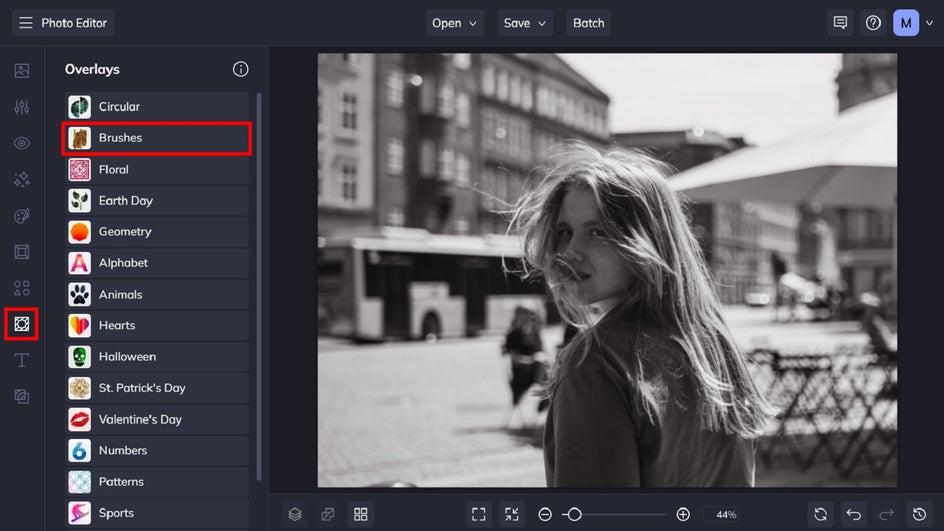Image resolution: width=944 pixels, height=531 pixels.
Task: Click the reset rotate arrows icon
Action: point(820,514)
